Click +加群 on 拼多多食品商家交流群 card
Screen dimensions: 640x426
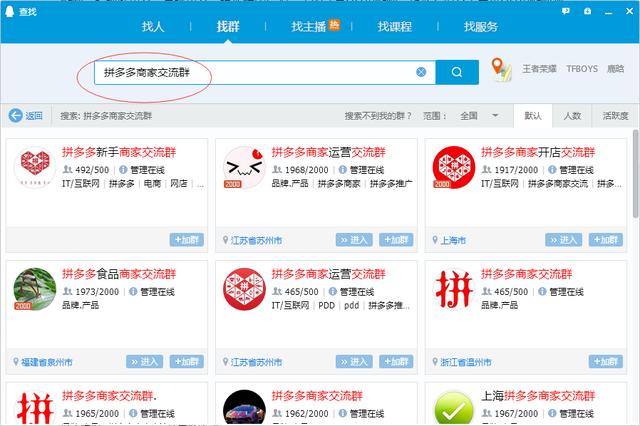187,362
